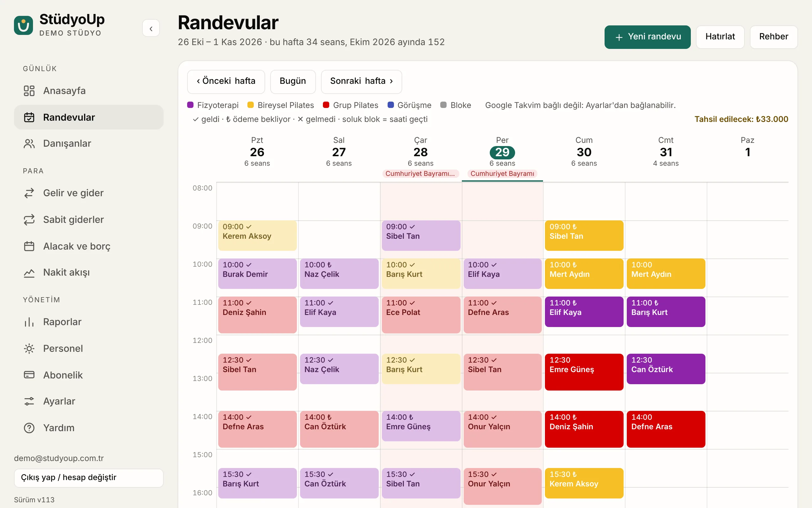Image resolution: width=812 pixels, height=508 pixels.
Task: Go to Nakit akışı page
Action: pyautogui.click(x=88, y=272)
